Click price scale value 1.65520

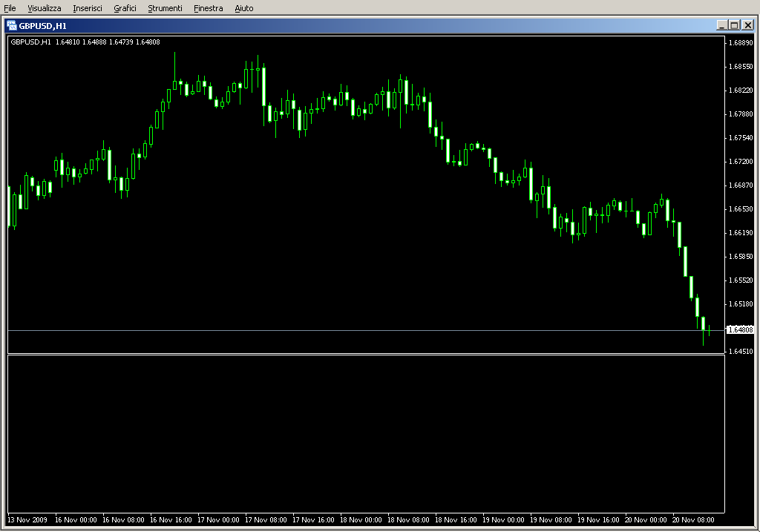pos(741,280)
